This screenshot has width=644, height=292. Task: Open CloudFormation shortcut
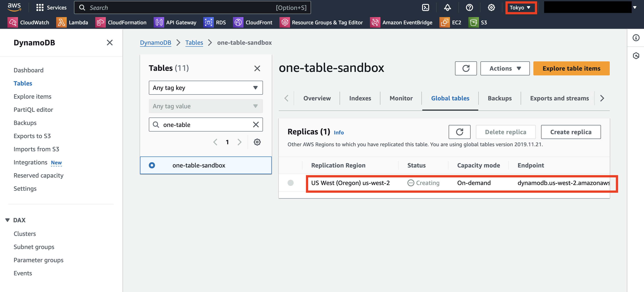[x=121, y=23]
